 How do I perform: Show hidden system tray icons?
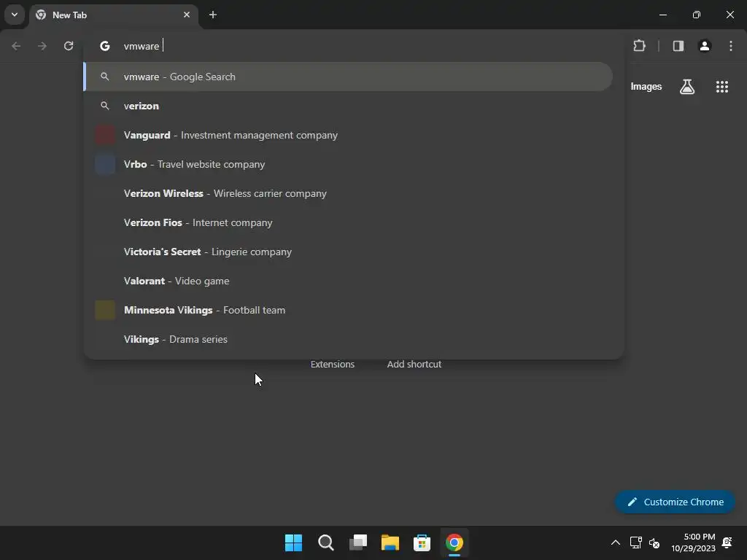[x=616, y=542]
